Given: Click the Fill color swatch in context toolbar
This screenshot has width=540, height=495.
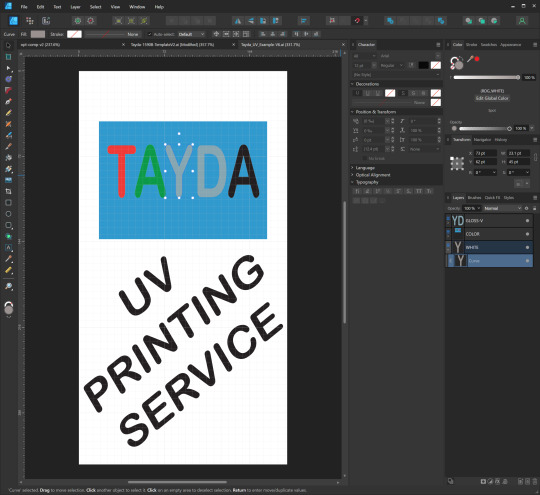Looking at the screenshot, I should pyautogui.click(x=38, y=34).
